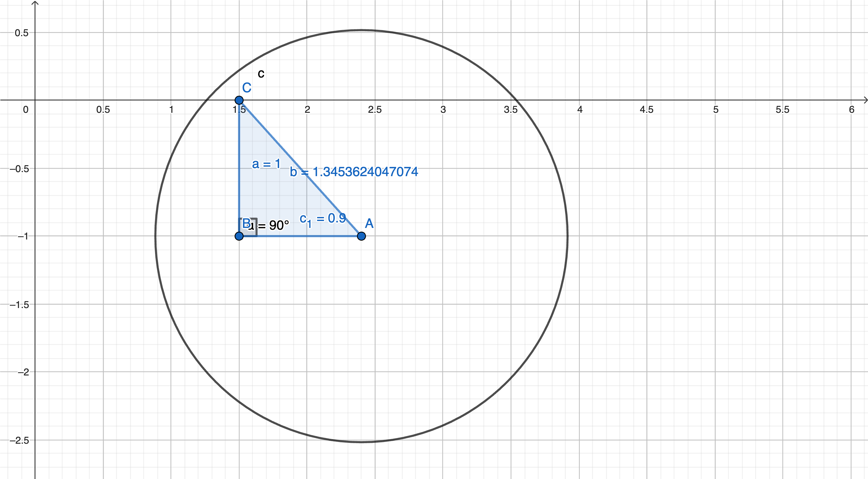The width and height of the screenshot is (868, 479).
Task: Click the x-axis tick label 3
Action: click(443, 109)
